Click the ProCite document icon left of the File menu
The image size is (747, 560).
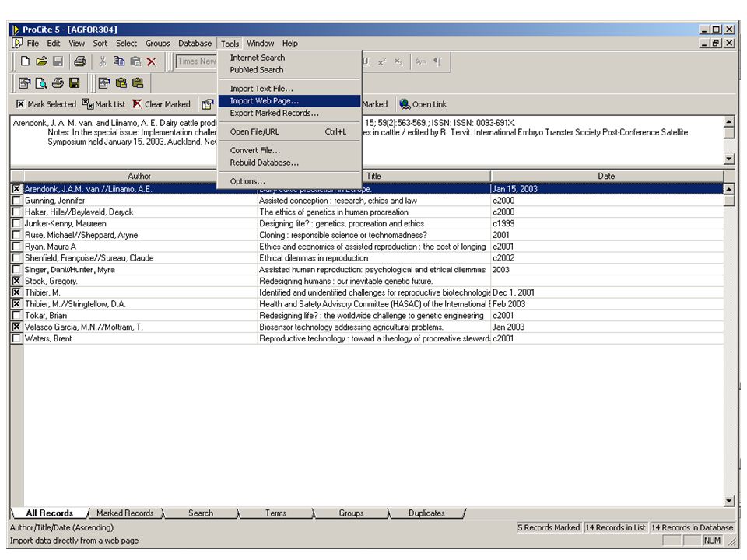(x=17, y=44)
